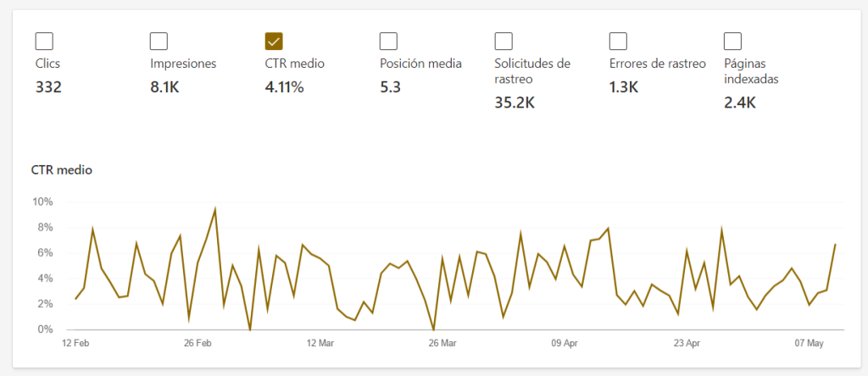Viewport: 868px width, 376px height.
Task: Select the 4.11% average CTR figure
Action: tap(284, 86)
